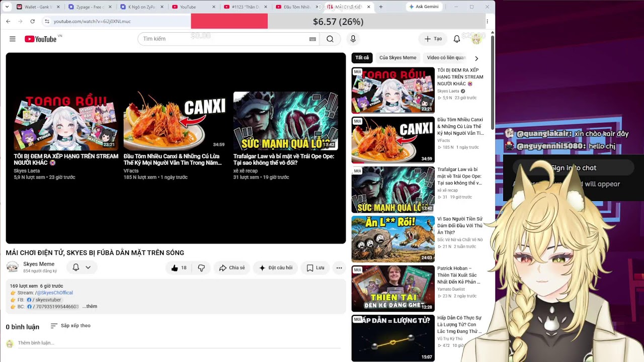Open sidebar 'Hấp Dẫn = Lượng Tử' thumbnail

[393, 338]
